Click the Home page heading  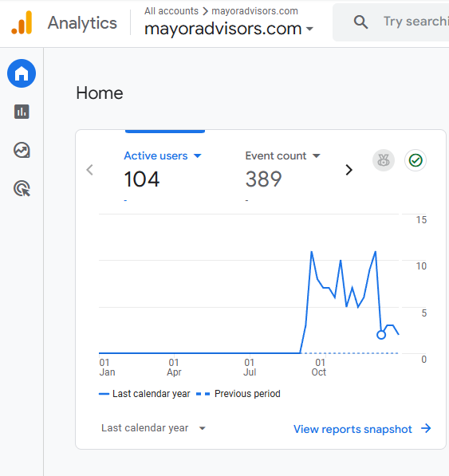(100, 93)
